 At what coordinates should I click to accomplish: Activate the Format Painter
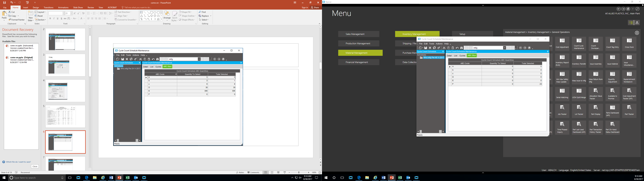coord(16,20)
